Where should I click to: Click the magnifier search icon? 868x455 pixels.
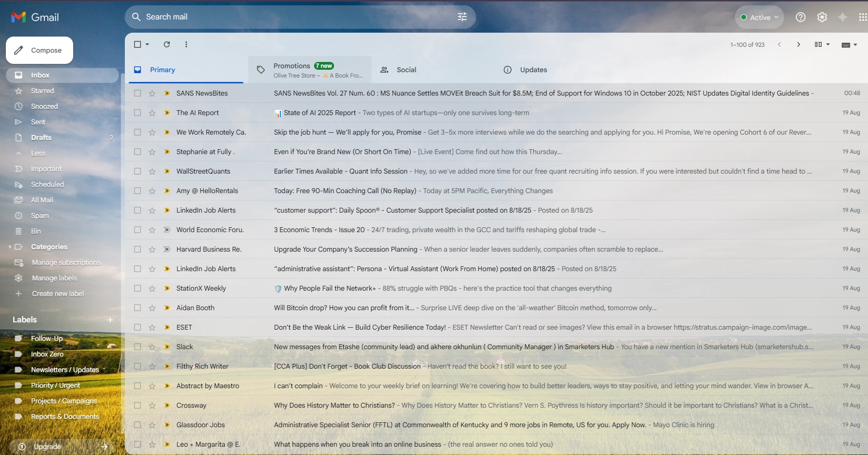[137, 17]
